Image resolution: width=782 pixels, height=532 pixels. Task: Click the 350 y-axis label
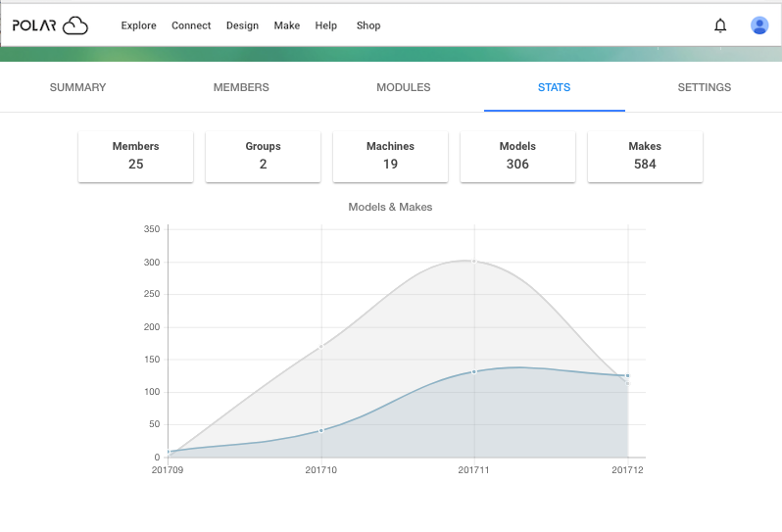[152, 229]
